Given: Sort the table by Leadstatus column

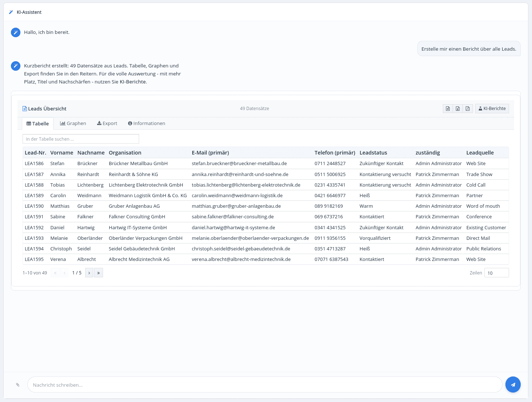Looking at the screenshot, I should tap(373, 153).
